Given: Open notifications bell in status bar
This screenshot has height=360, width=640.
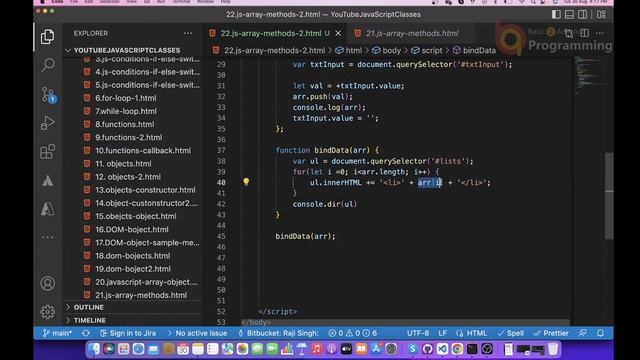Looking at the screenshot, I should click(x=600, y=333).
